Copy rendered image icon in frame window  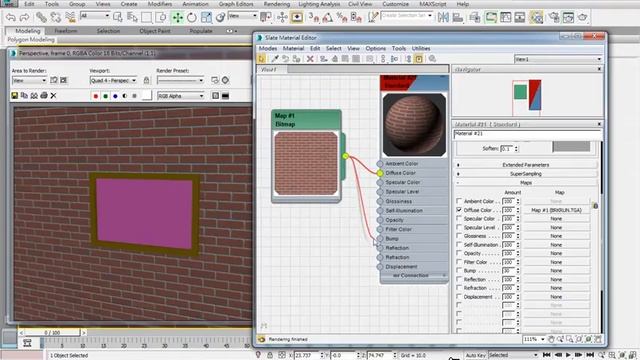[24, 96]
